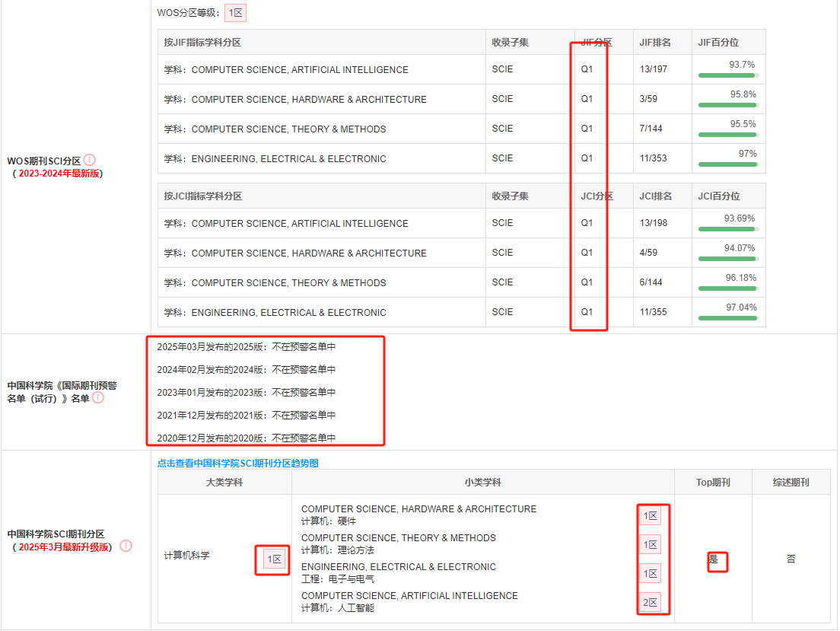Select JCI row ENGINEERING, ELECTRICAL & ELECTRONIC

(x=462, y=312)
